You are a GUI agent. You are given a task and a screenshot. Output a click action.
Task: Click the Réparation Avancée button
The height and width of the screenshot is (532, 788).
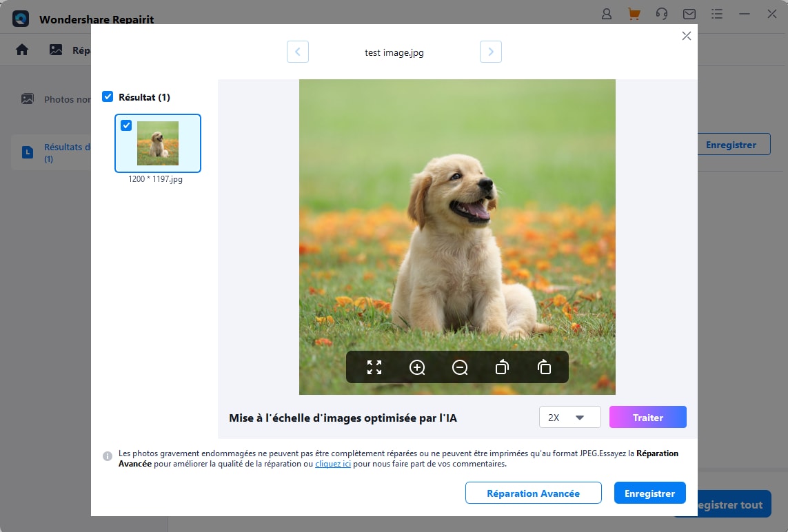coord(533,493)
